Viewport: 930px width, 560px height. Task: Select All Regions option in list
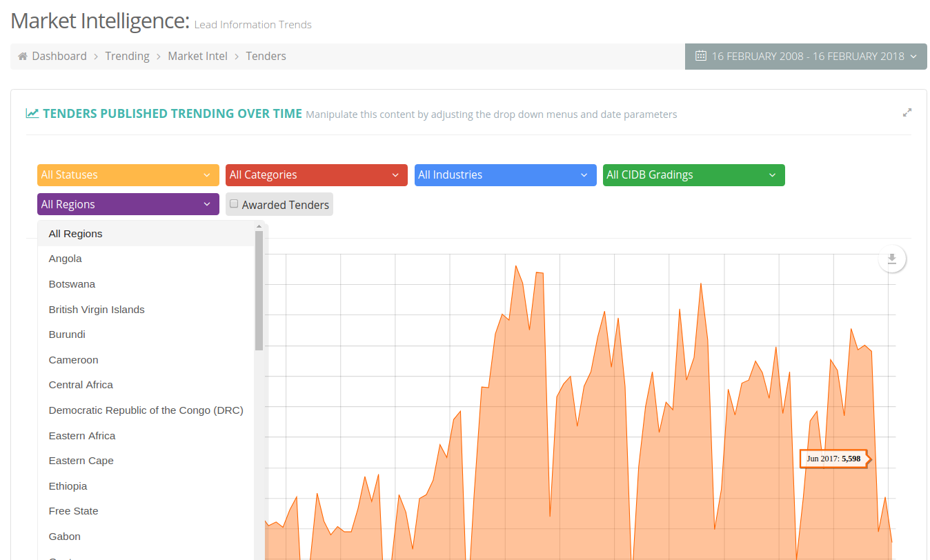[146, 234]
